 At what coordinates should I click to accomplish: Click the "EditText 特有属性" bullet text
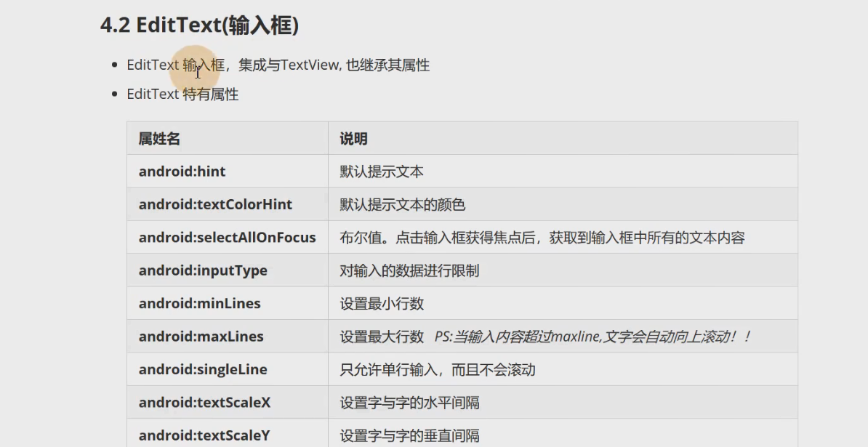tap(182, 94)
